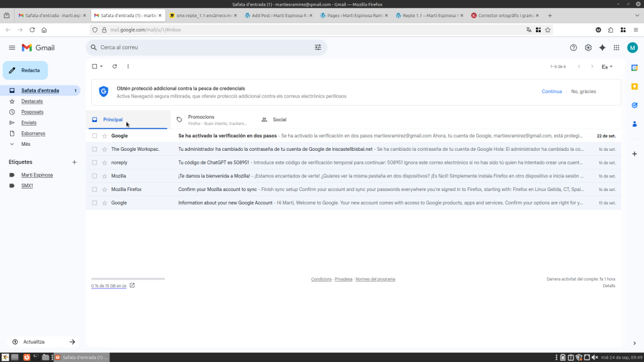Viewport: 644px width, 362px height.
Task: Open the select-all checkbox dropdown
Action: pyautogui.click(x=102, y=67)
